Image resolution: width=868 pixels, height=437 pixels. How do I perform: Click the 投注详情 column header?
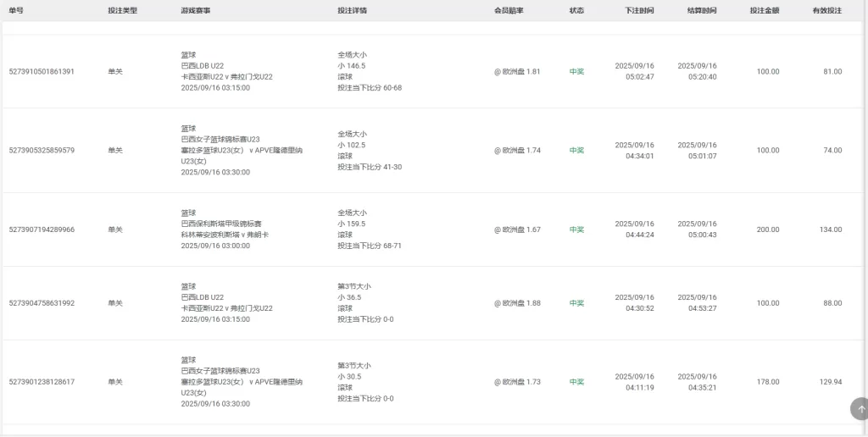[352, 11]
